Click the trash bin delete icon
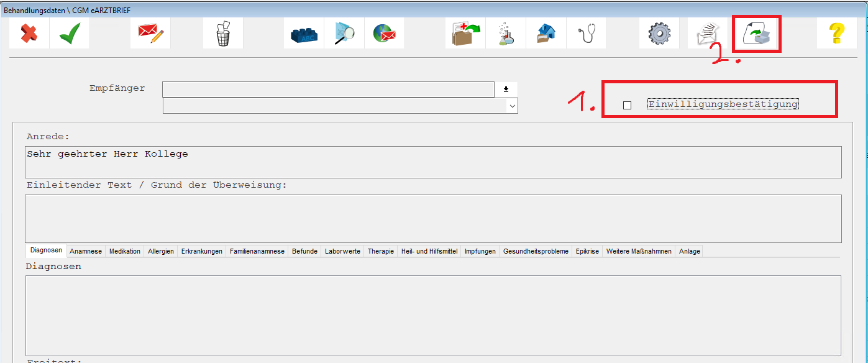This screenshot has height=363, width=868. click(223, 33)
